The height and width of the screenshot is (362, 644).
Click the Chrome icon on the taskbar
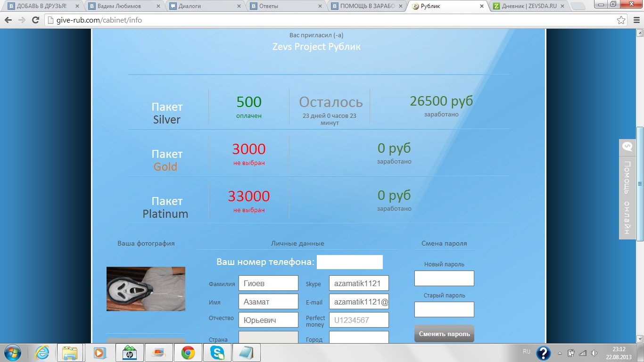[188, 353]
